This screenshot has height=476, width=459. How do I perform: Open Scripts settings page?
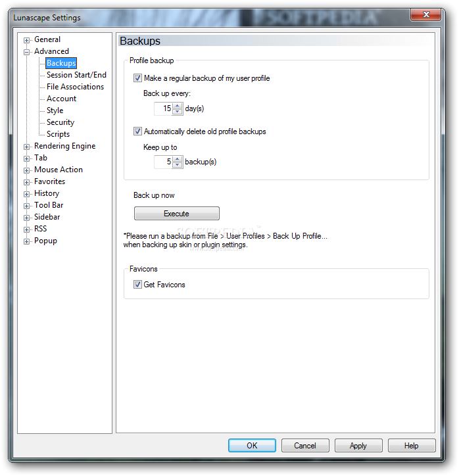(x=58, y=134)
